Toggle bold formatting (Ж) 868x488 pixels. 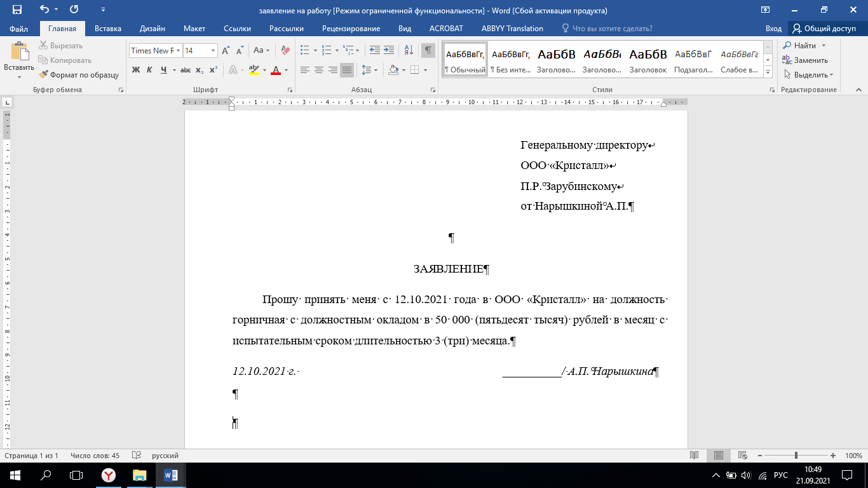point(136,70)
